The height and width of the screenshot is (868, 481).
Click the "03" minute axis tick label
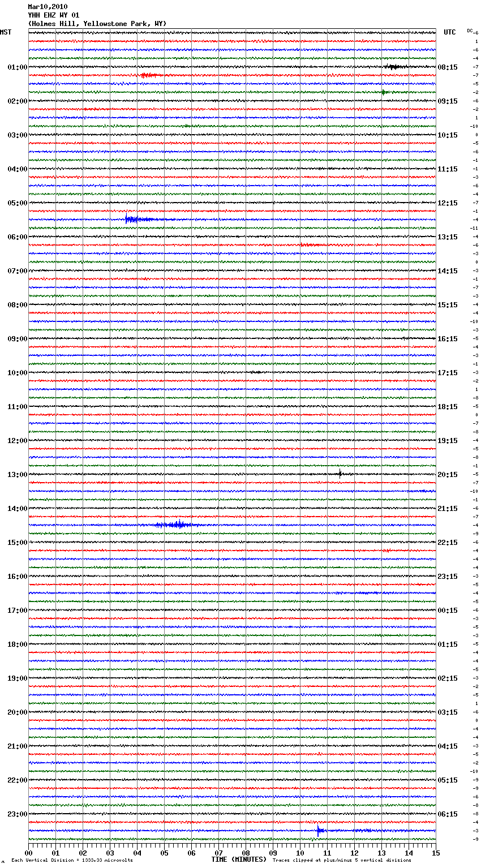pyautogui.click(x=110, y=853)
